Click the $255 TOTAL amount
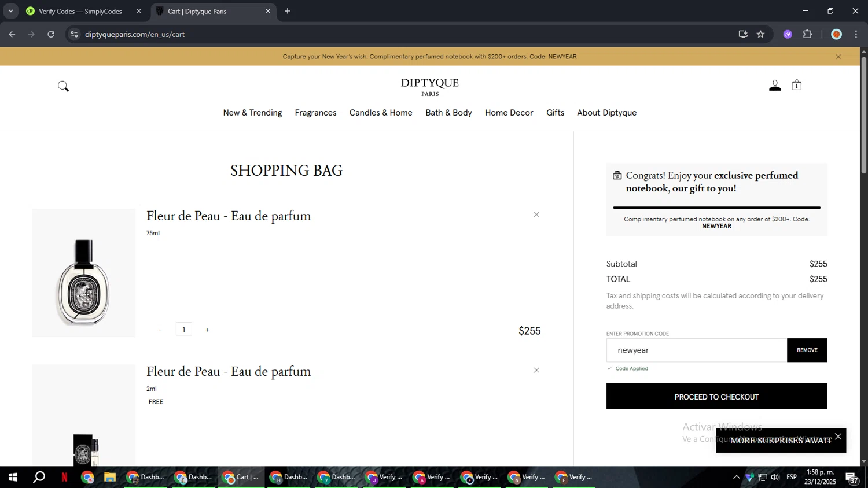868x488 pixels. [x=818, y=279]
